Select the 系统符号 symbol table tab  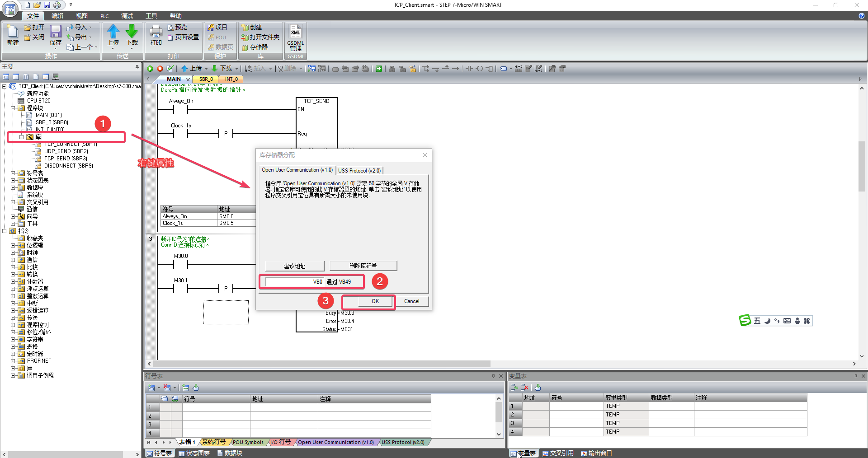tap(213, 442)
